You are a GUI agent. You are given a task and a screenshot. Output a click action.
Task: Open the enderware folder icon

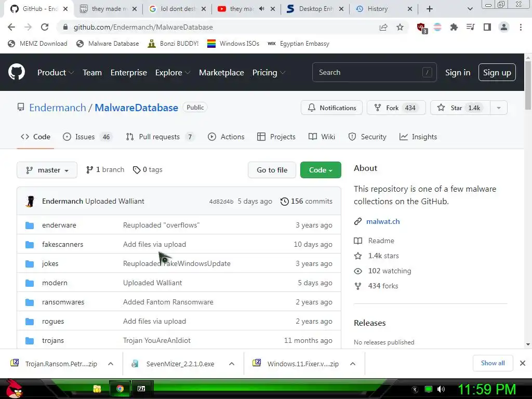pos(30,225)
